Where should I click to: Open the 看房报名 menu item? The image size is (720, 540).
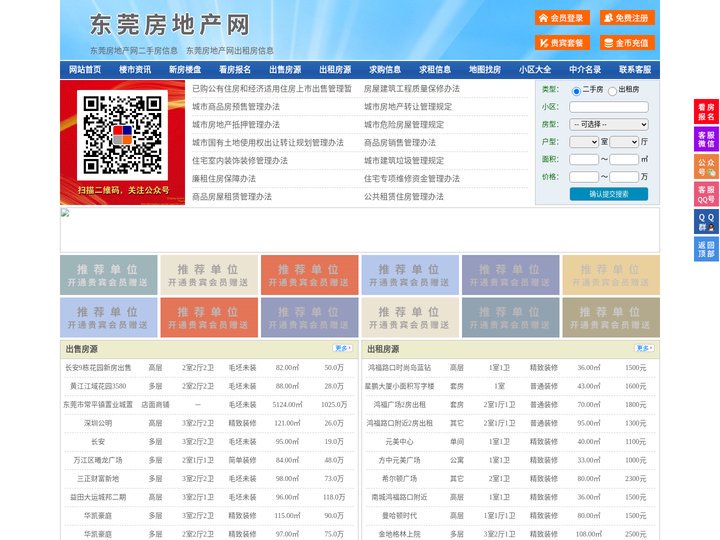pyautogui.click(x=235, y=70)
